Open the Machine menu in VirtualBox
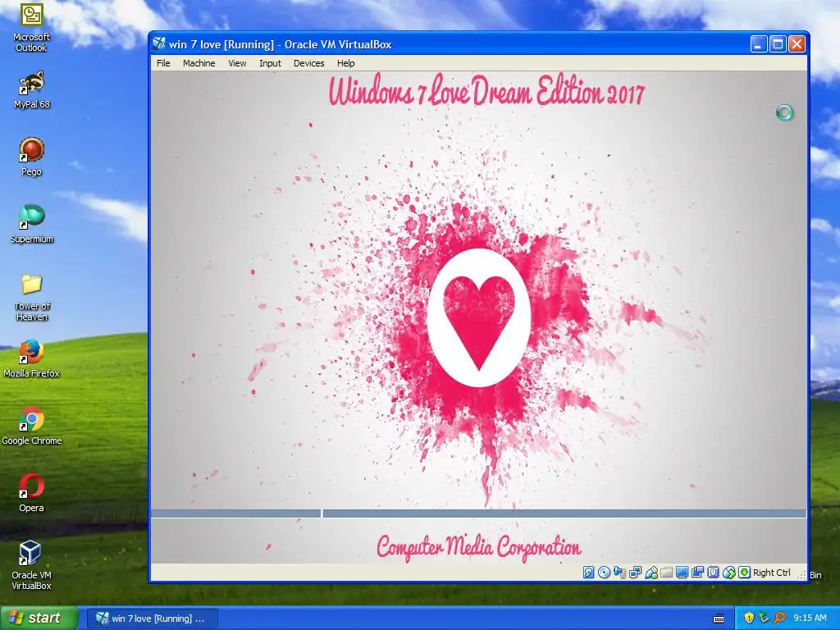 tap(199, 63)
